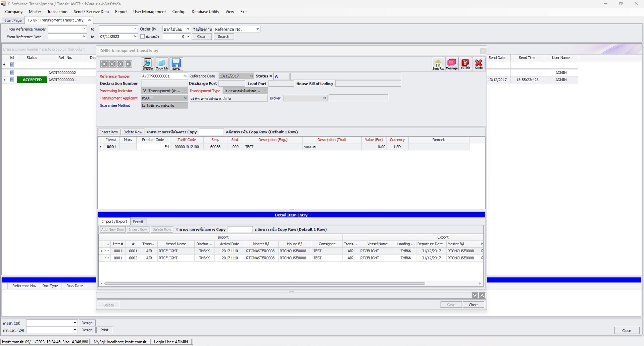Click the red X Close icon

(x=479, y=64)
